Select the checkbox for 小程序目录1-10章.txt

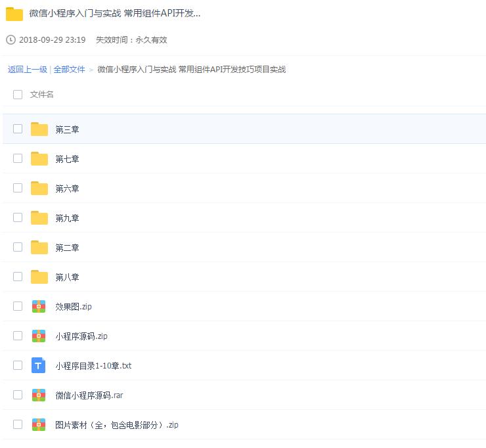18,365
